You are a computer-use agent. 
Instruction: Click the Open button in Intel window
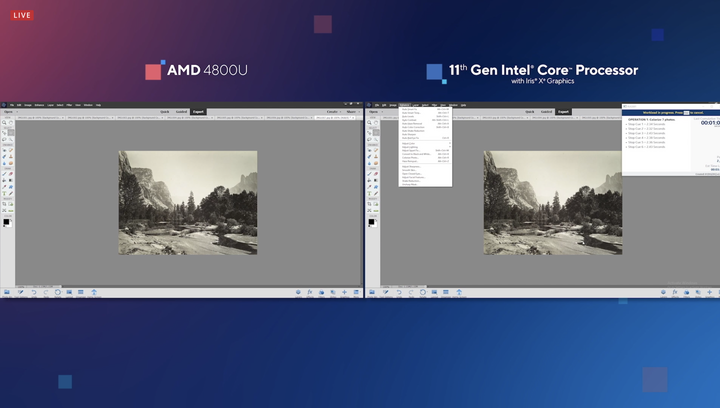click(x=373, y=112)
